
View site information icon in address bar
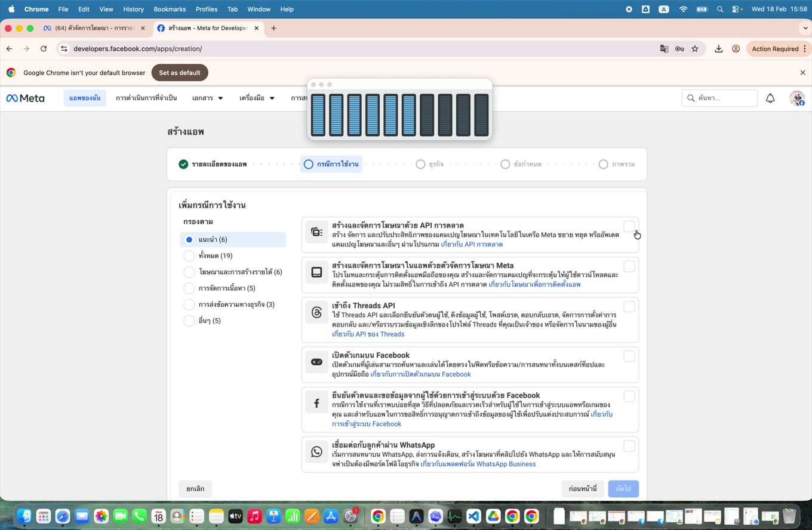pos(64,49)
